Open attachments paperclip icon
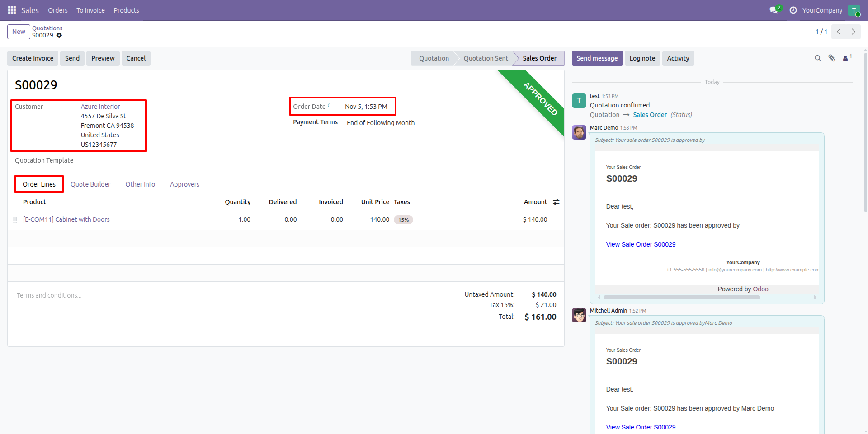This screenshot has height=434, width=868. pos(832,58)
